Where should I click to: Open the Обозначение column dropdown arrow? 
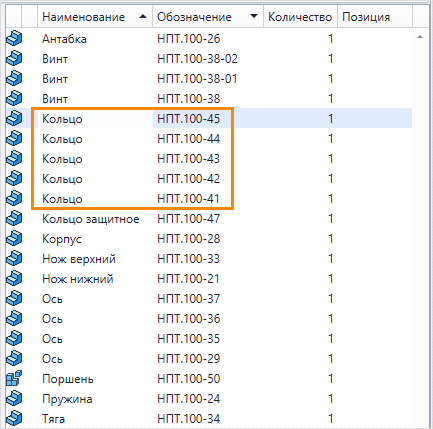[254, 16]
